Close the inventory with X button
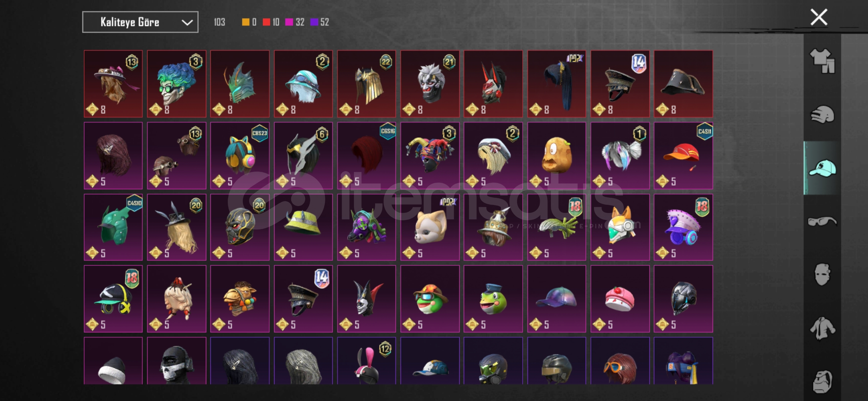 coord(819,17)
